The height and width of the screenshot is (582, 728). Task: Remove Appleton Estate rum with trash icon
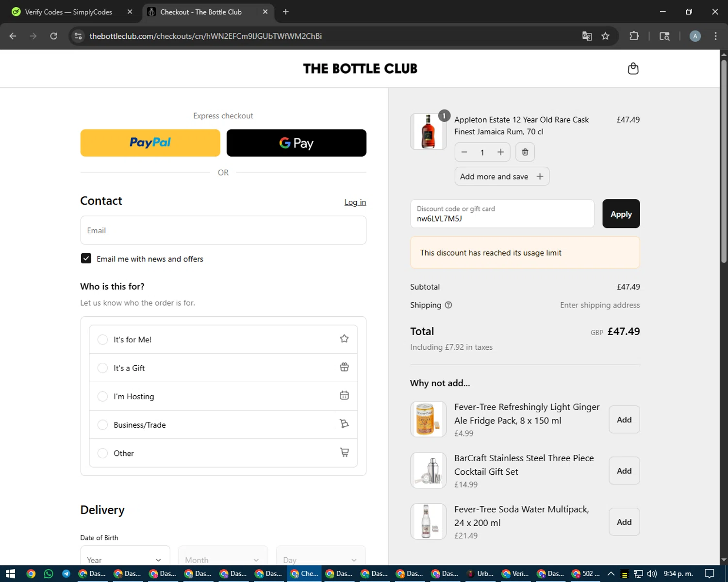click(x=525, y=152)
